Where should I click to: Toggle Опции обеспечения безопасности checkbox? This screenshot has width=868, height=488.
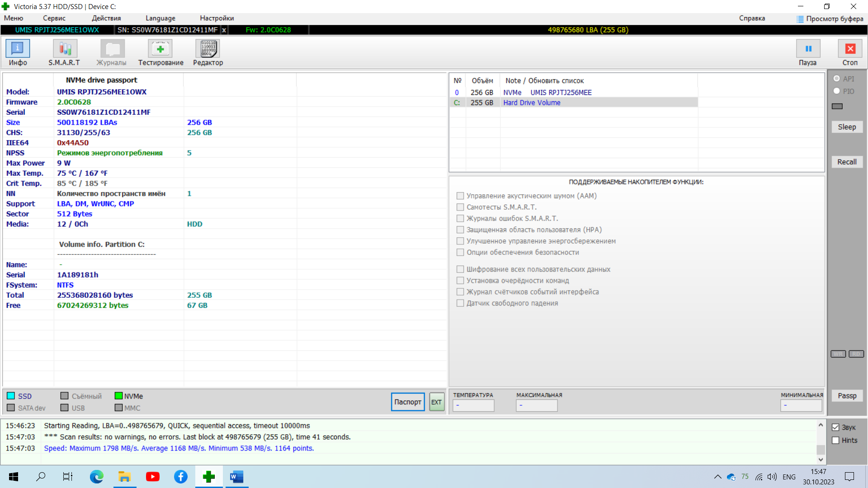(460, 252)
